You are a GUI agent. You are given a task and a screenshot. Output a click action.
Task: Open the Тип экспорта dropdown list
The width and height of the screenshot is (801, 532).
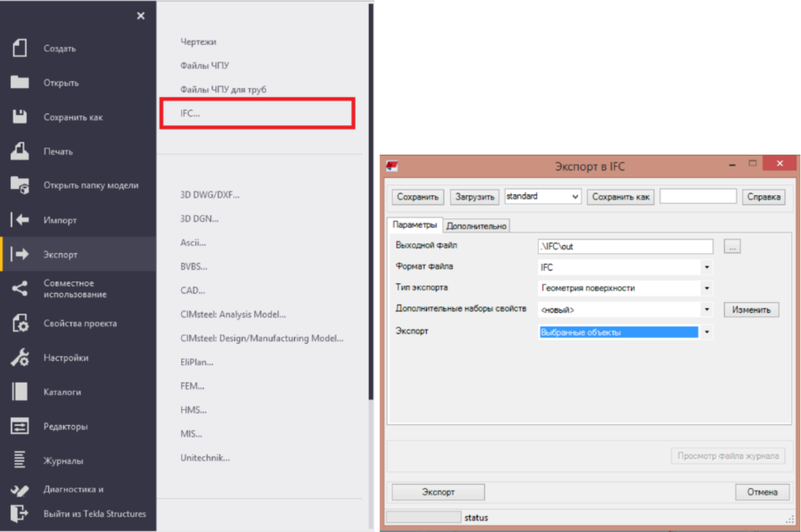707,288
